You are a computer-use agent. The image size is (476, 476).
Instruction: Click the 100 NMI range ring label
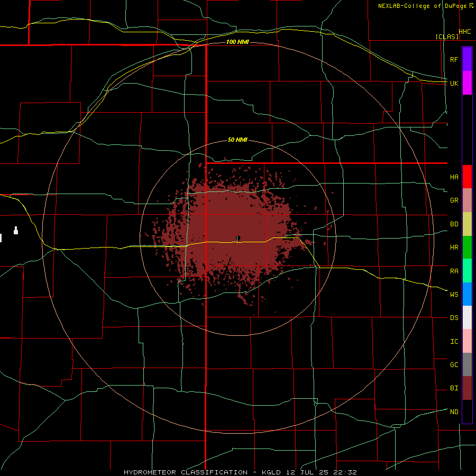[237, 42]
